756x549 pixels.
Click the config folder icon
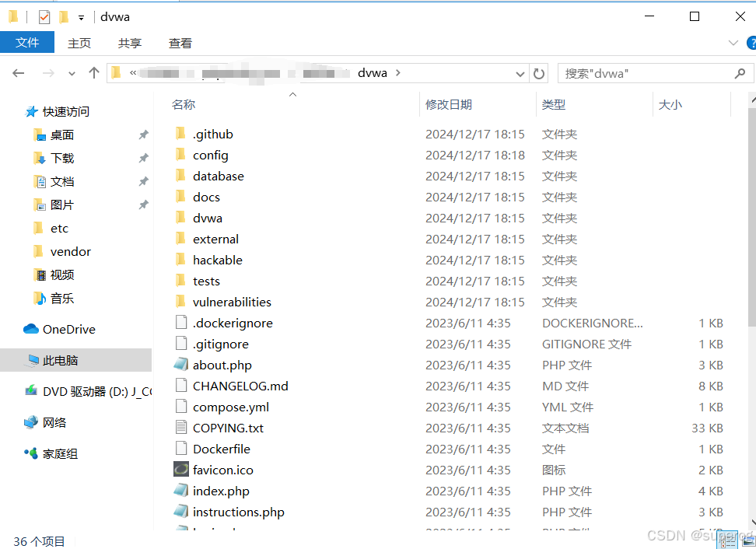click(x=180, y=154)
